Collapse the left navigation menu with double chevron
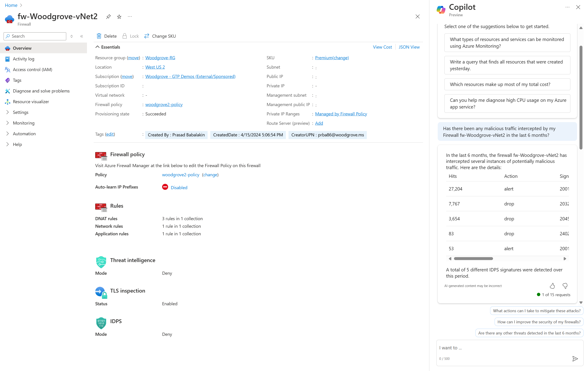This screenshot has width=588, height=371. click(82, 36)
